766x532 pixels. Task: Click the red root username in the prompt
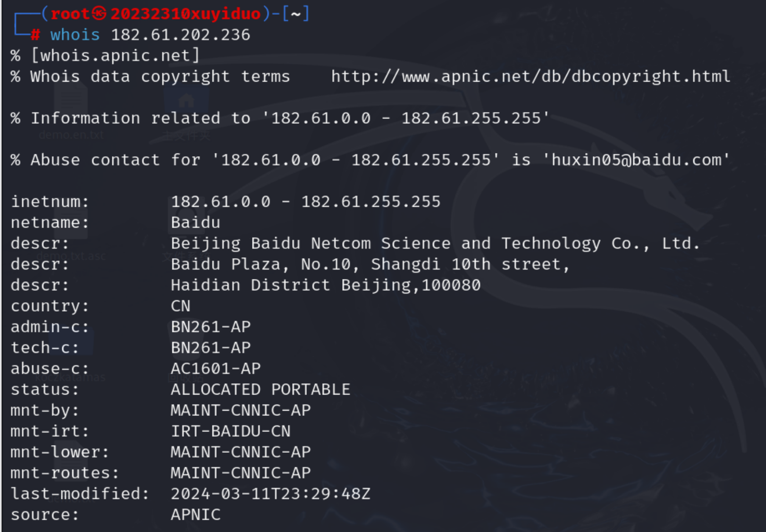[70, 14]
